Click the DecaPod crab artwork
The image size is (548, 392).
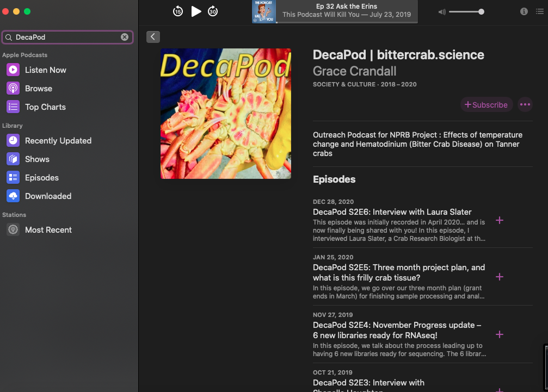tap(226, 114)
